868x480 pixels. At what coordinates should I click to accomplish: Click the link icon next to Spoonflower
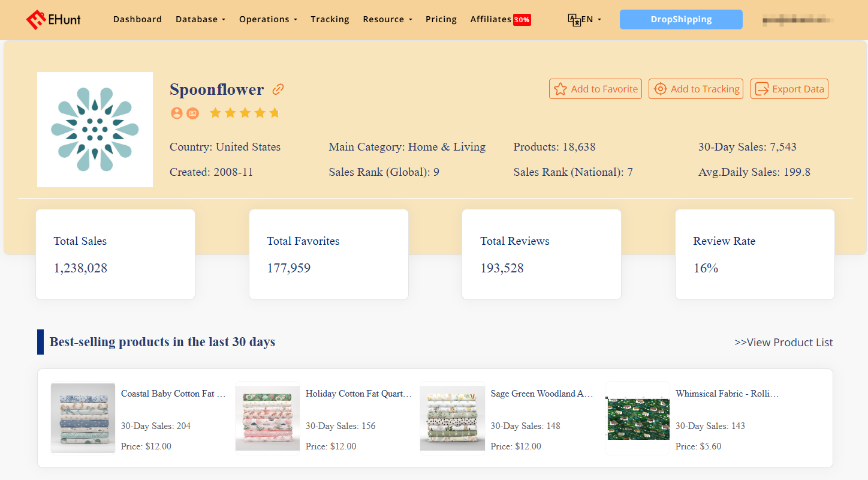(278, 89)
